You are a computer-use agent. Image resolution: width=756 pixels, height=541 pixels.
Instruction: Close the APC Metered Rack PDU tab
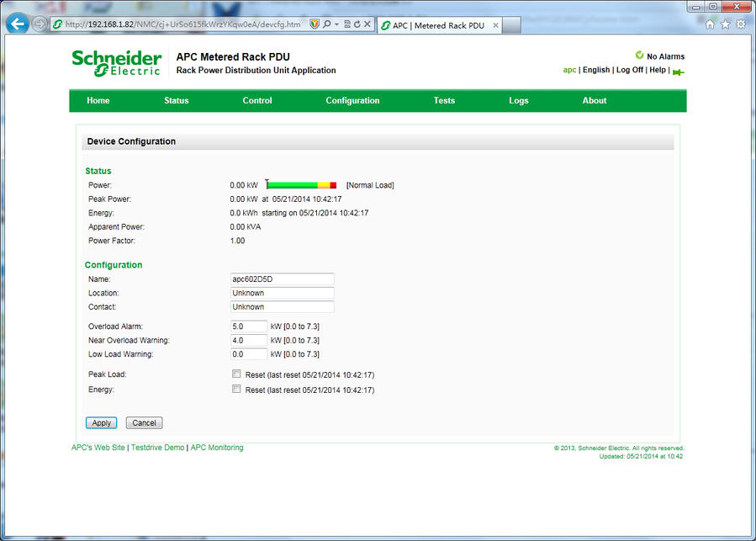point(495,25)
